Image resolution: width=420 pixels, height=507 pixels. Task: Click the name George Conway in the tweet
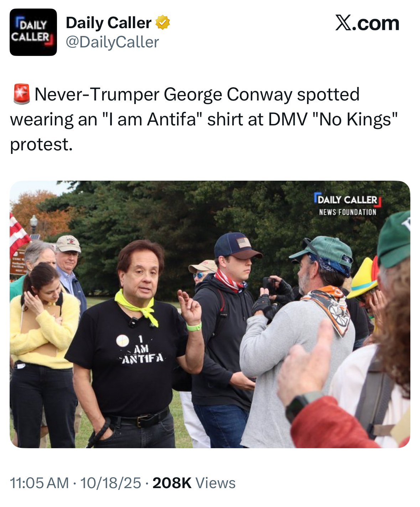[x=228, y=95]
